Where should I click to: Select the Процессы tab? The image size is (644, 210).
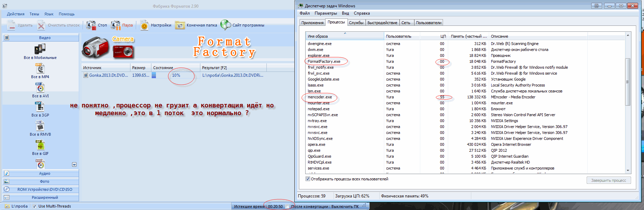(x=336, y=22)
